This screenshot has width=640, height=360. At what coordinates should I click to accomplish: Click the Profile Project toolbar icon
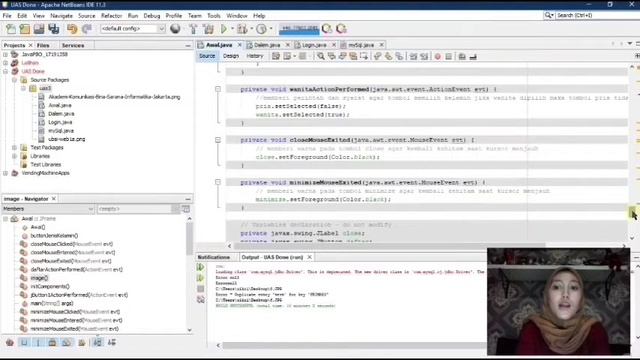262,29
